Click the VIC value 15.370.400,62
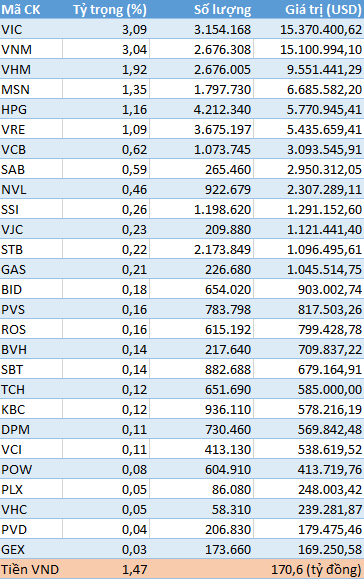364x579 pixels. click(x=321, y=29)
